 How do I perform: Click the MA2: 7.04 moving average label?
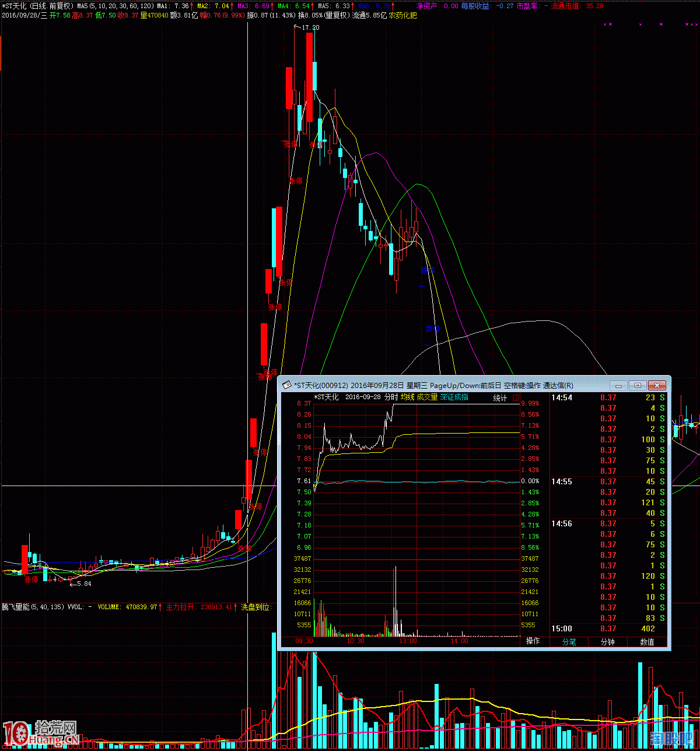[x=213, y=6]
